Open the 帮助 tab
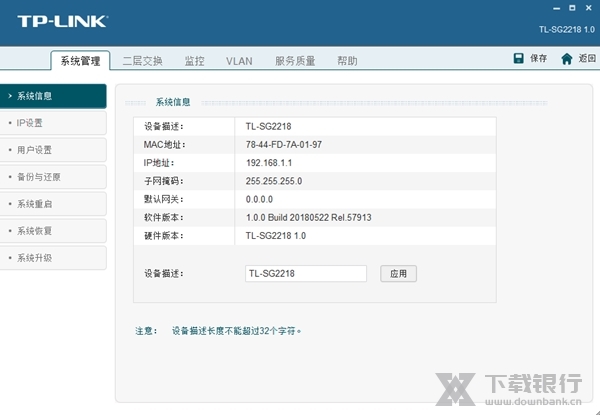The height and width of the screenshot is (415, 600). (x=347, y=61)
